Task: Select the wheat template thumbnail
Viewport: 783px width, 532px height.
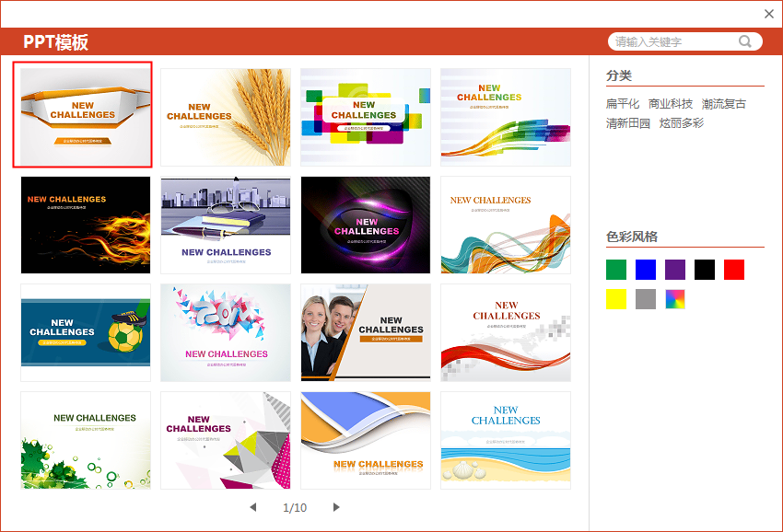Action: [x=226, y=117]
